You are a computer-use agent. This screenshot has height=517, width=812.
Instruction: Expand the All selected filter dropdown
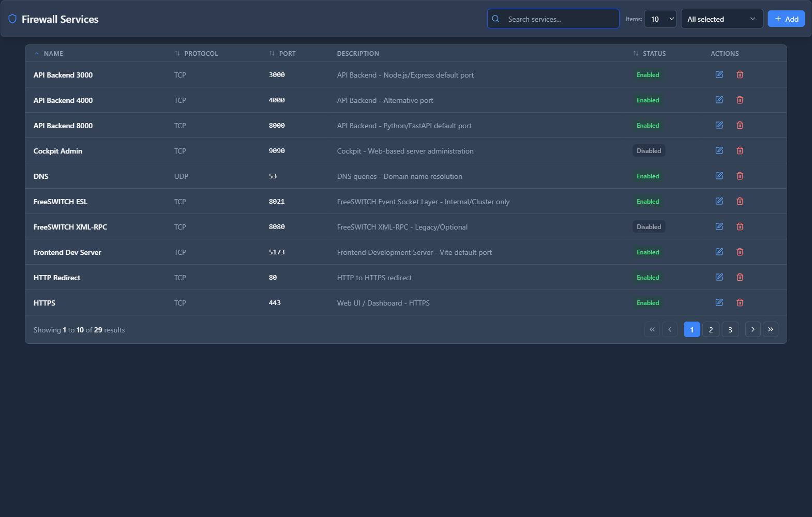[x=721, y=19]
